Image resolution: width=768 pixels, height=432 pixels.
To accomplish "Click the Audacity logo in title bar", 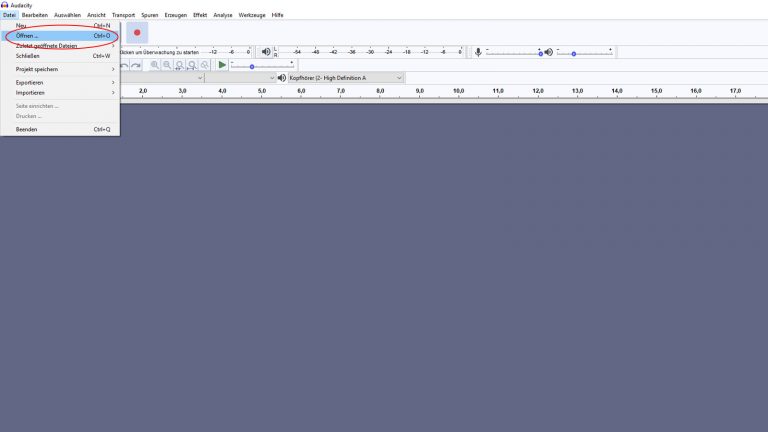I will pos(4,5).
